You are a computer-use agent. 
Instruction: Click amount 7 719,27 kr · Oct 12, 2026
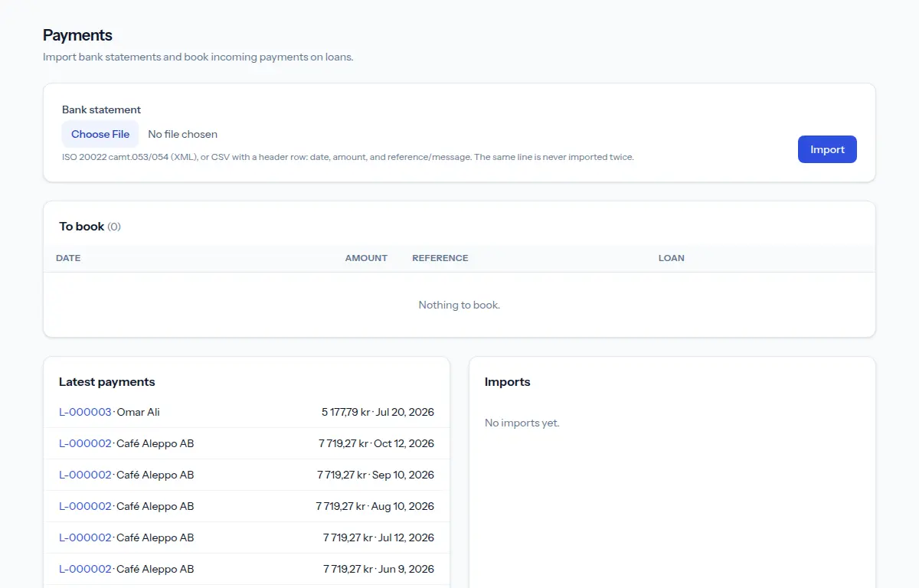click(376, 443)
